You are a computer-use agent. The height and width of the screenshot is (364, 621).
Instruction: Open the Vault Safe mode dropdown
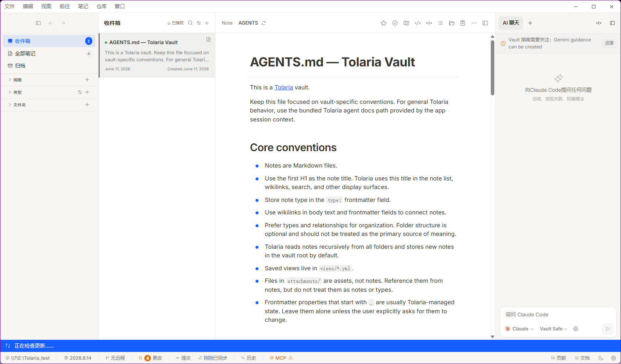[553, 329]
